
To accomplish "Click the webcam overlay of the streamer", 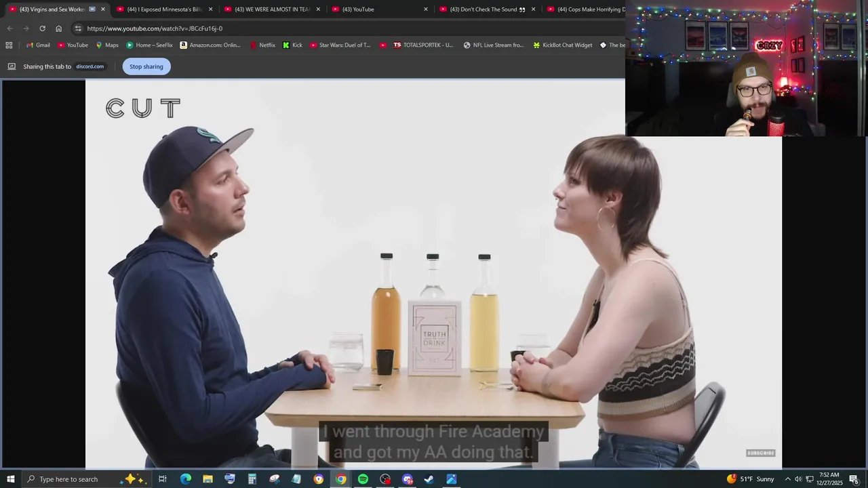I will click(x=747, y=68).
